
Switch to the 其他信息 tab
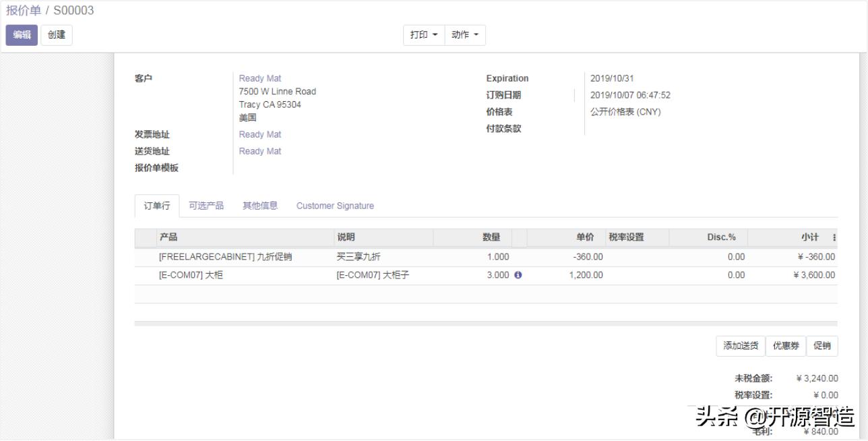(x=259, y=205)
